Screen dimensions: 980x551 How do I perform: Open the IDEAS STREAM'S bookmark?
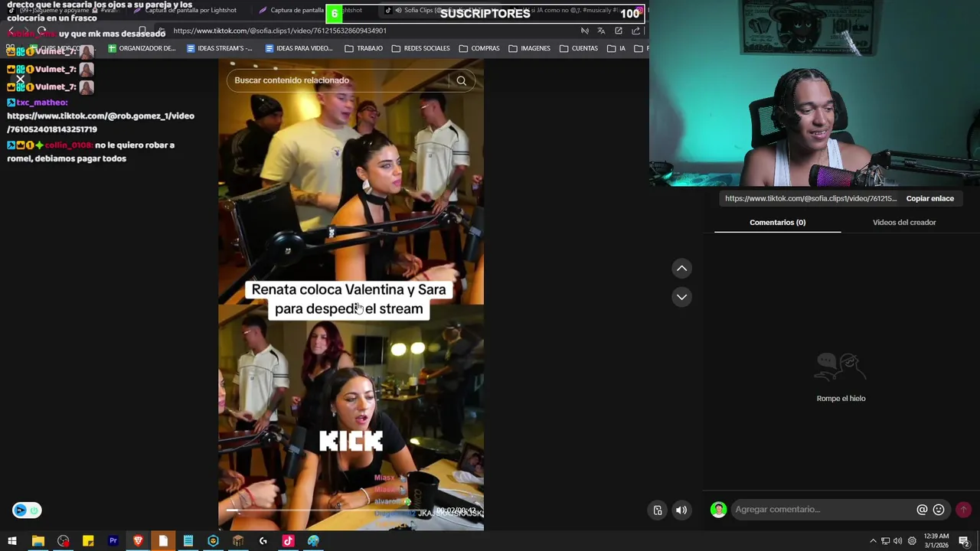[219, 48]
